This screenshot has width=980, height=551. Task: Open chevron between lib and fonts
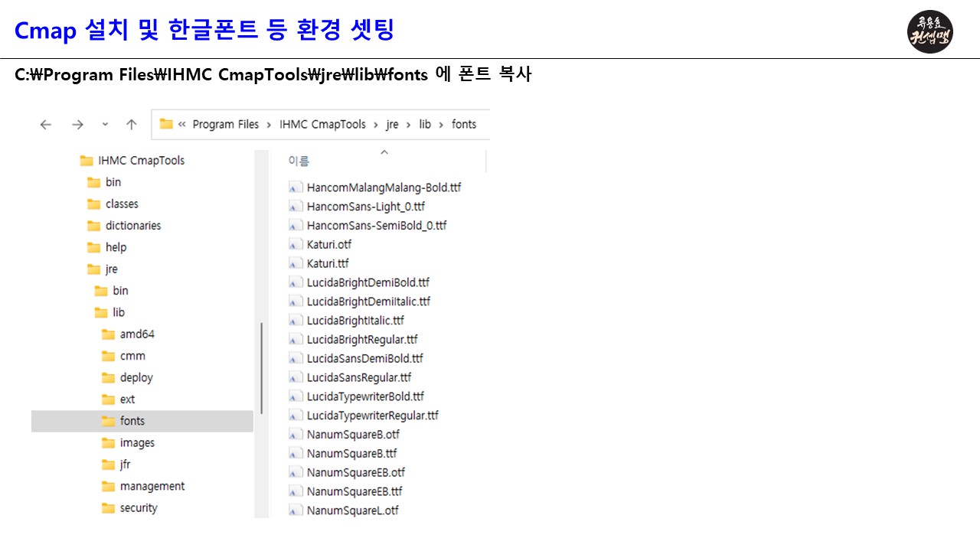(x=442, y=125)
